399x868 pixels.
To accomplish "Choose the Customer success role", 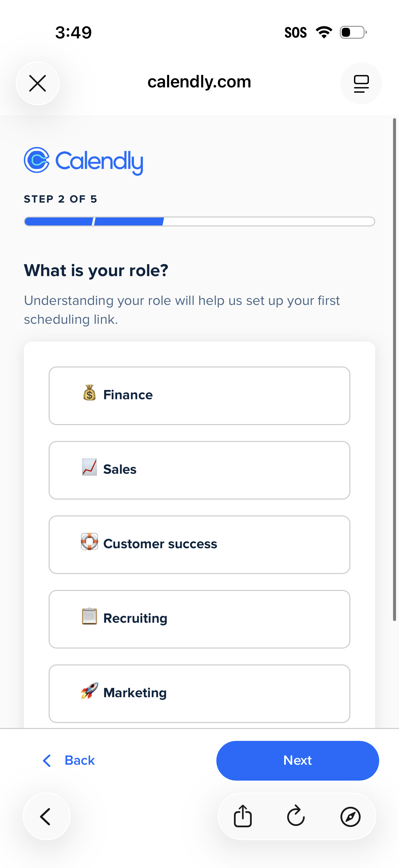I will point(199,545).
